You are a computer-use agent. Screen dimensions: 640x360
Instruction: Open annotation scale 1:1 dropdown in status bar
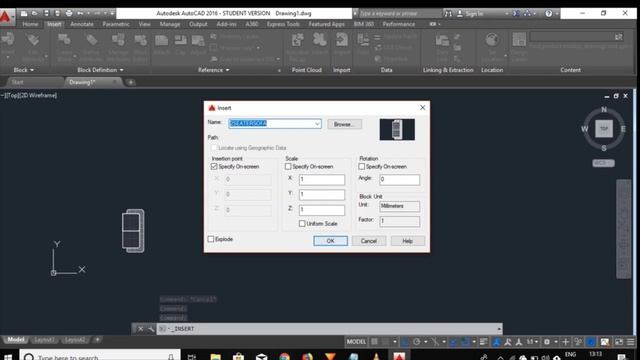(x=531, y=342)
